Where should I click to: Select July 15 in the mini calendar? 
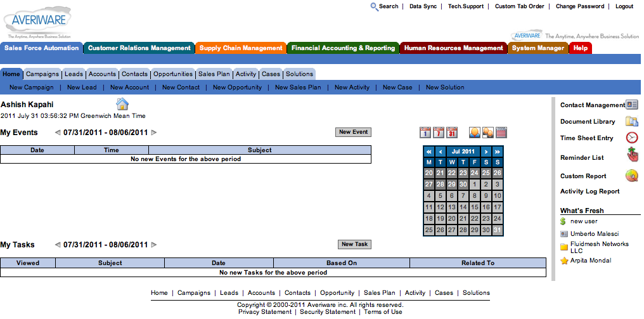pyautogui.click(x=474, y=207)
